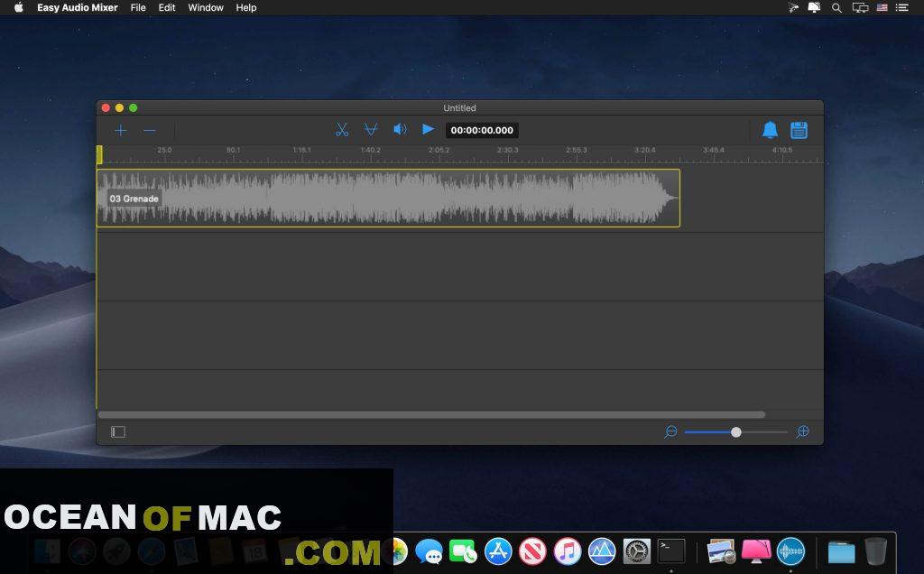Jump to the 50.1 mark on ruler
The width and height of the screenshot is (924, 574).
(234, 151)
